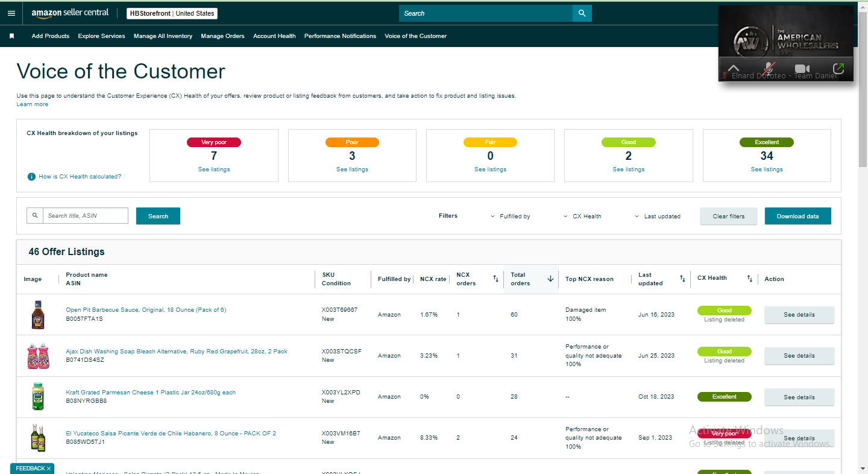The height and width of the screenshot is (474, 868).
Task: Click SKU text X003STQCSF
Action: click(x=342, y=352)
